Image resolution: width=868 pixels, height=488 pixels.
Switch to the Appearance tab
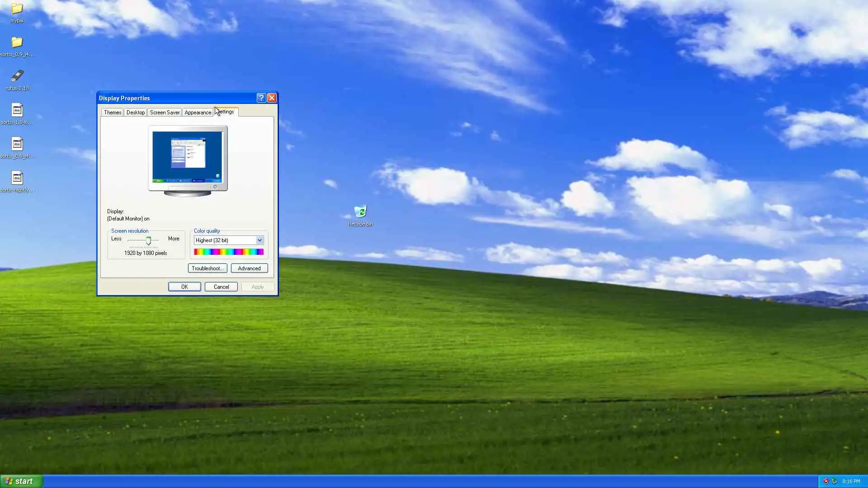pos(198,113)
